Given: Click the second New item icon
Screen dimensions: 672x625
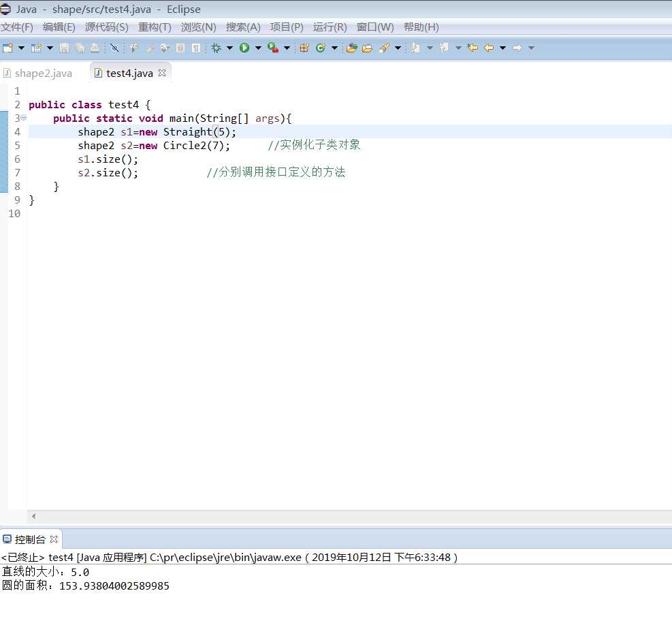Looking at the screenshot, I should coord(37,48).
